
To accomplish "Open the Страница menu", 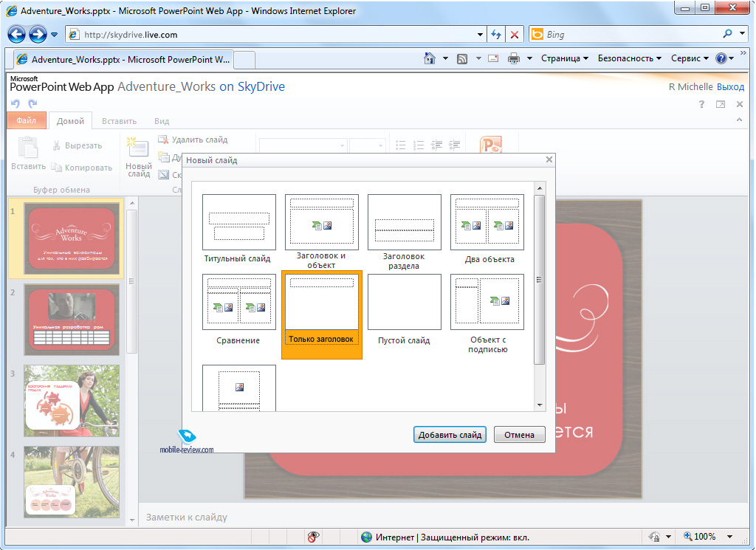I will (565, 58).
